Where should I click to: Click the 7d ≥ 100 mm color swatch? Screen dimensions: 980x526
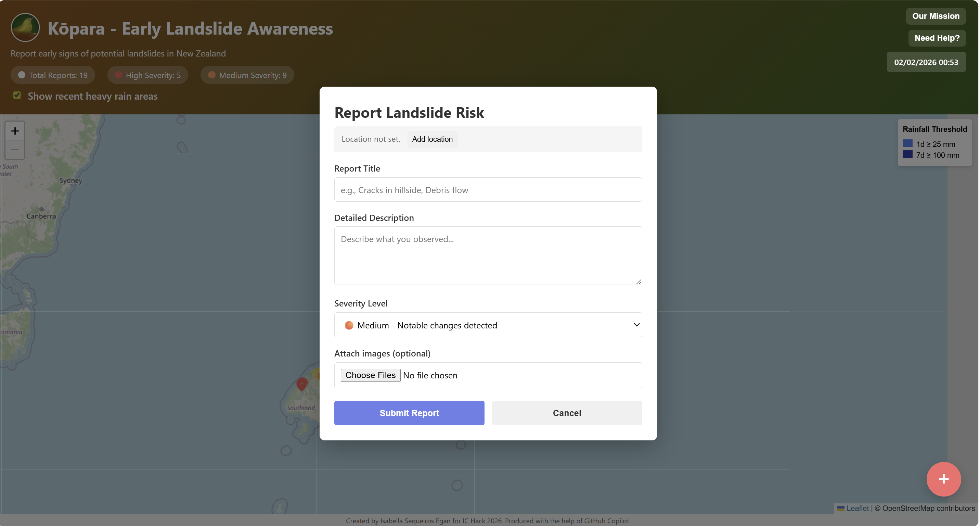coord(907,154)
